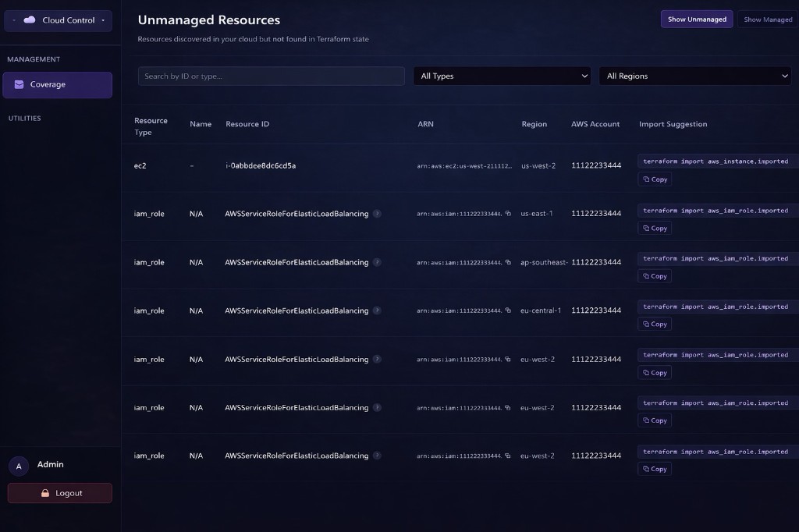Image resolution: width=799 pixels, height=532 pixels.
Task: Click the AWS account 11122233444 in the ec2 row
Action: 596,165
